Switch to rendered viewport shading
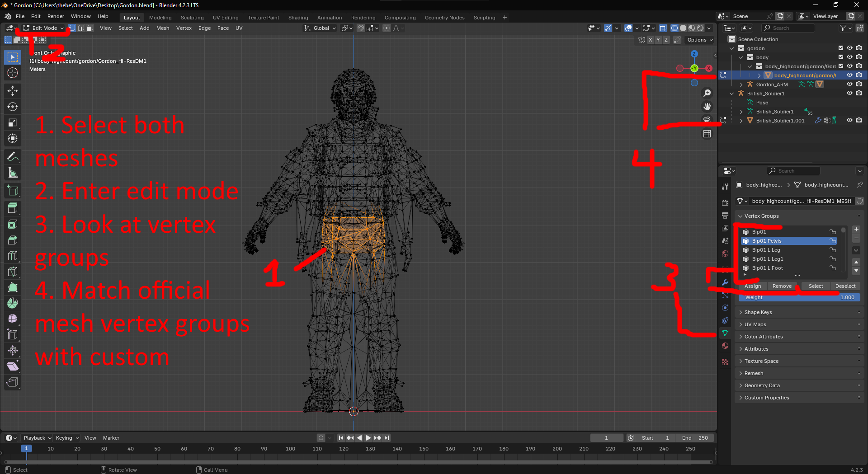 point(700,28)
